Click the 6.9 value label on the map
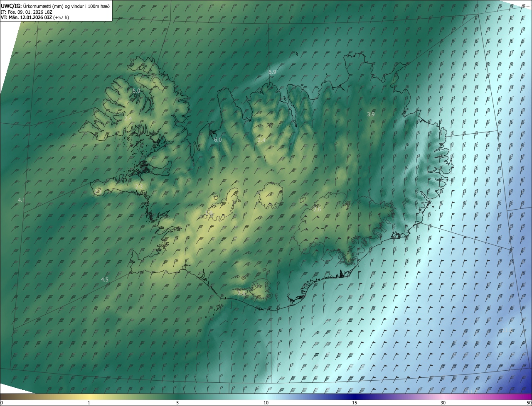The width and height of the screenshot is (532, 406). point(272,72)
